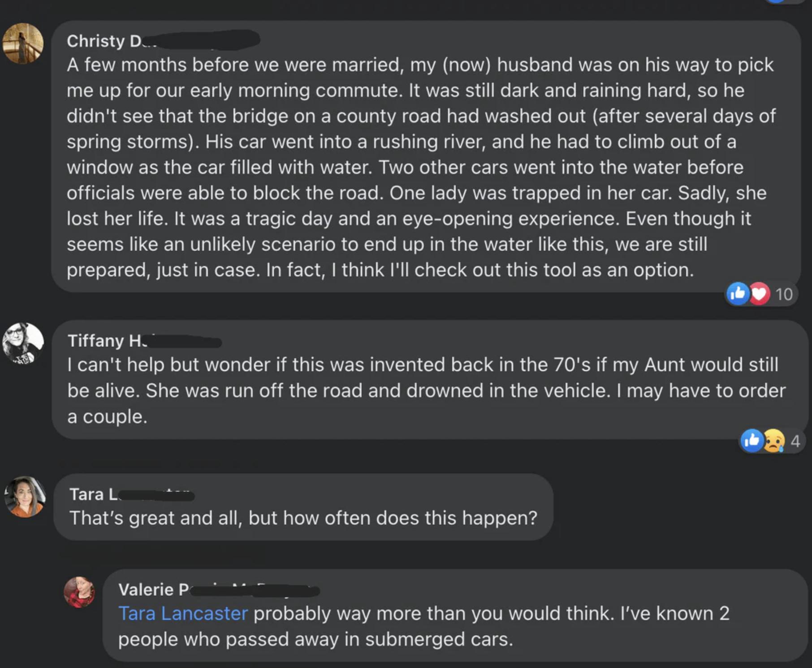Screen dimensions: 812x668
Task: Click Tiffany's comment about her Aunt
Action: point(426,390)
